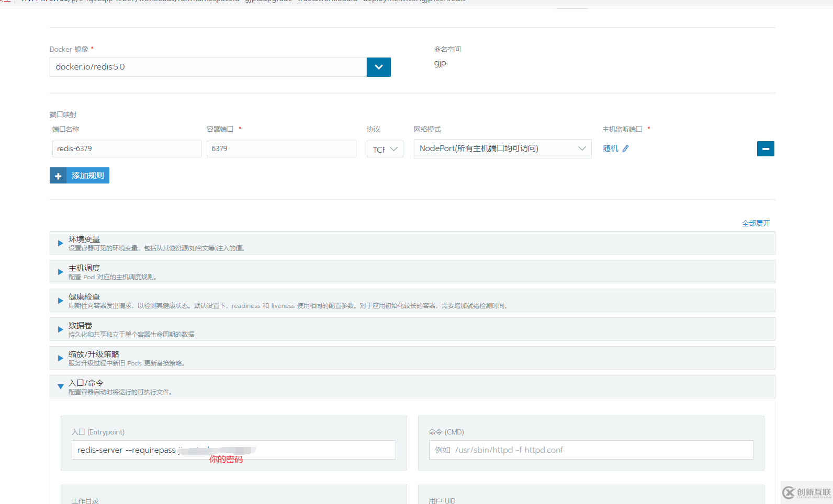
Task: Click the 端口映射 section label
Action: [x=63, y=114]
